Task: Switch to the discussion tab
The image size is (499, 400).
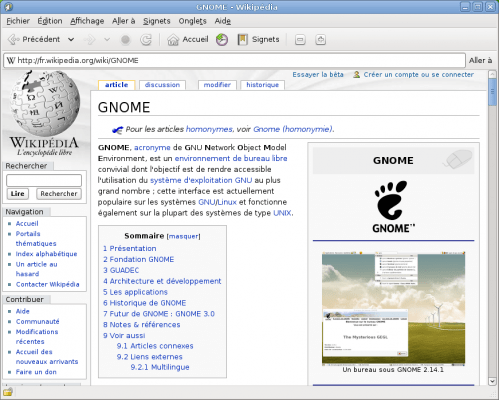Action: pyautogui.click(x=162, y=85)
